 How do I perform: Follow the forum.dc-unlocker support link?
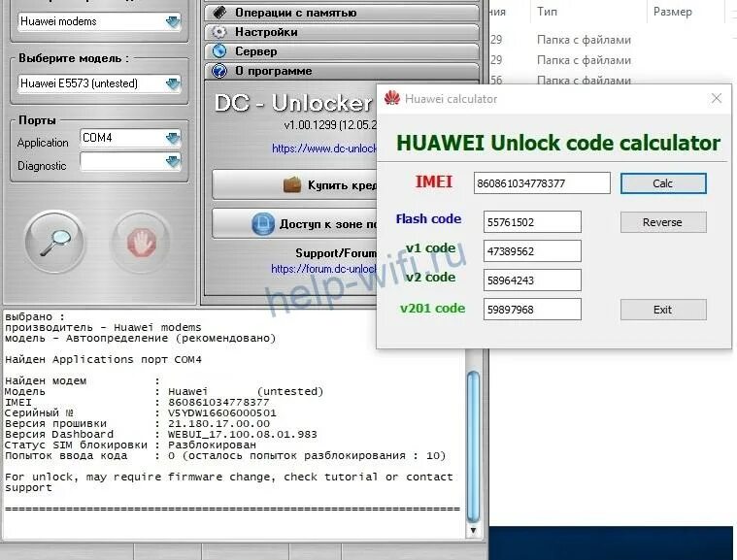point(323,269)
